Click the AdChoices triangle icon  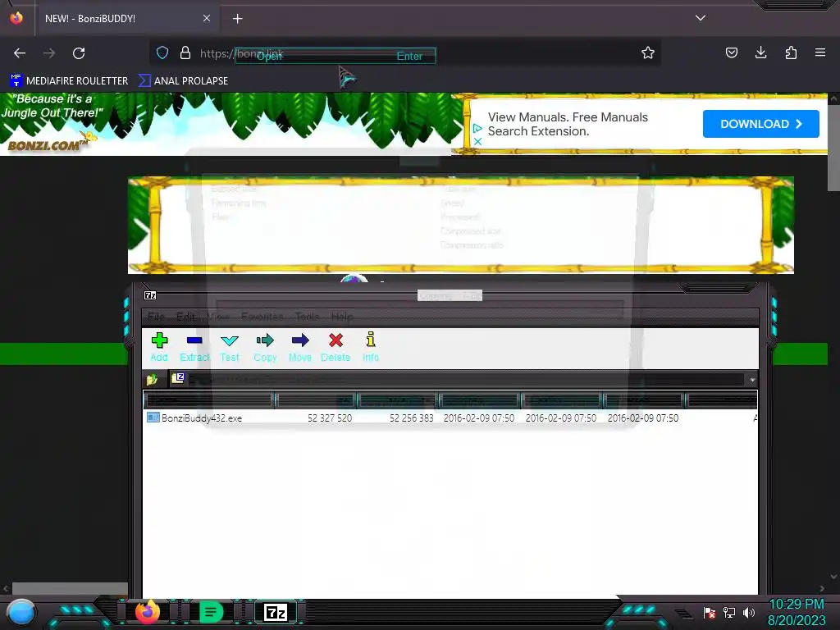click(x=477, y=128)
